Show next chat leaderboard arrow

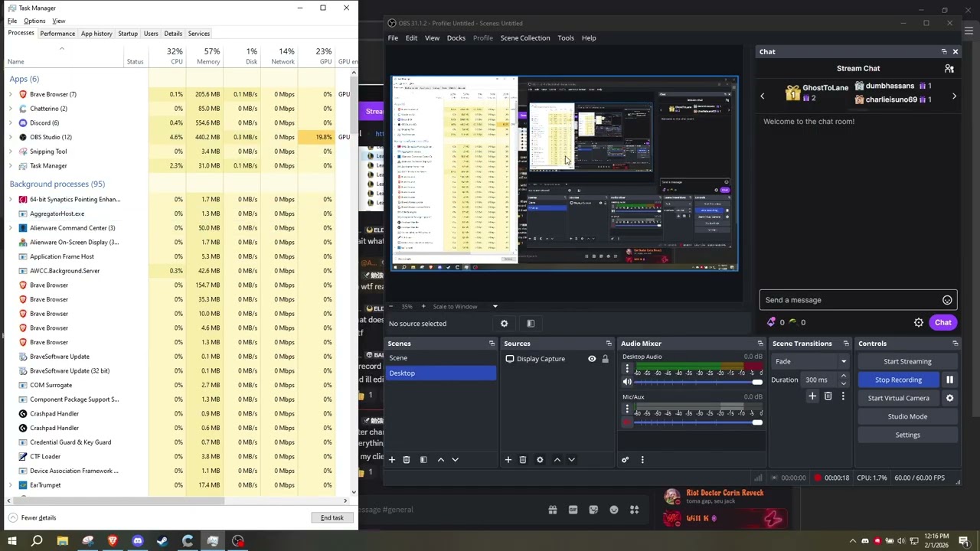954,96
